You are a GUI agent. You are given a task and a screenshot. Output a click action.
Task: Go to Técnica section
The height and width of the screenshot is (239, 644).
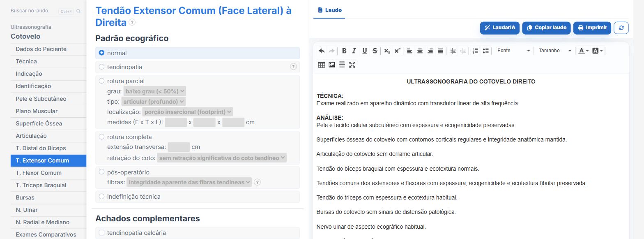pyautogui.click(x=48, y=61)
